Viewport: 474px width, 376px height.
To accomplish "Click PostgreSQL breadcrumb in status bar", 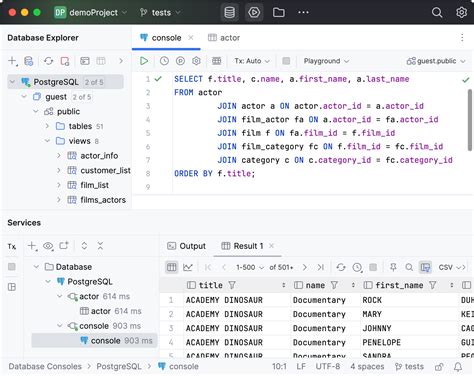I will (119, 367).
